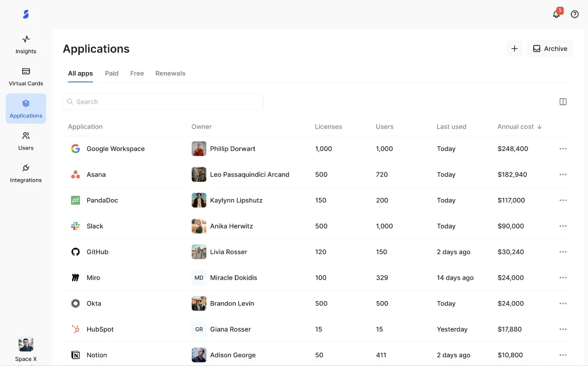This screenshot has width=588, height=366.
Task: Open the help question mark icon
Action: point(575,14)
